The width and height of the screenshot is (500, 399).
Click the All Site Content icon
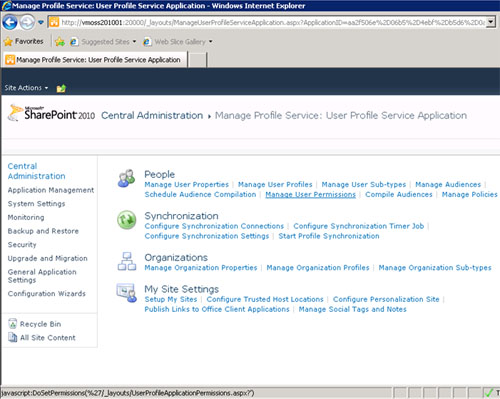[12, 338]
